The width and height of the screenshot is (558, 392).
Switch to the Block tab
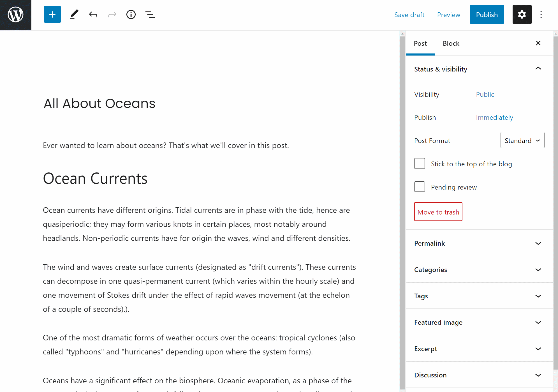coord(451,43)
